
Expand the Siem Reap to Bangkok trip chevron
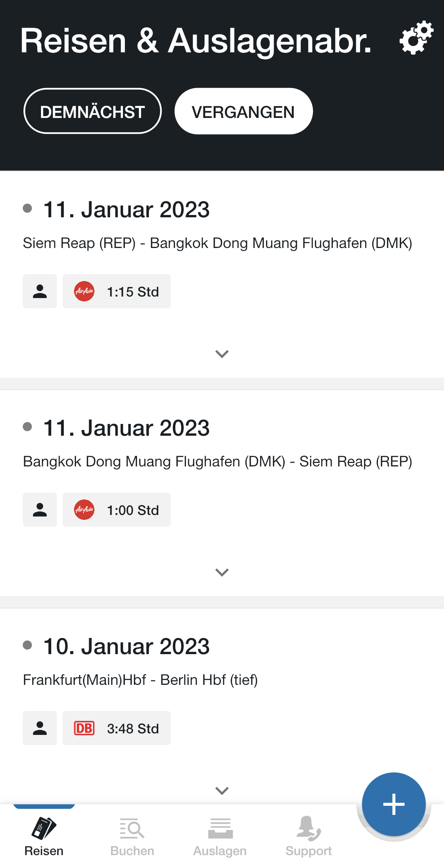(x=222, y=354)
